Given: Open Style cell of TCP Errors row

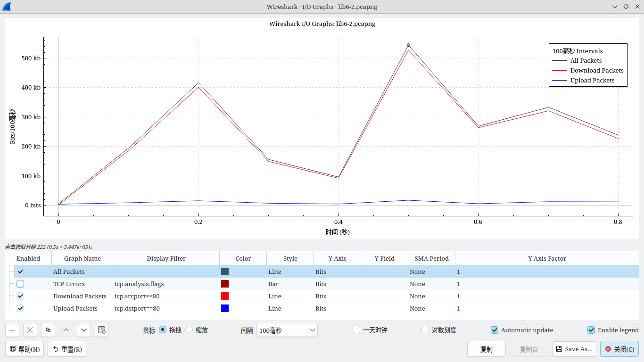Looking at the screenshot, I should point(289,284).
